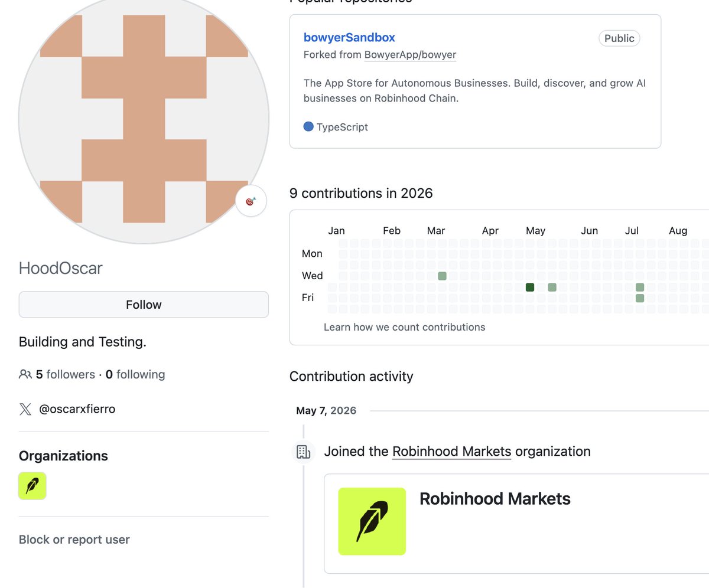Click the 'Organizations' section heading

pos(63,456)
